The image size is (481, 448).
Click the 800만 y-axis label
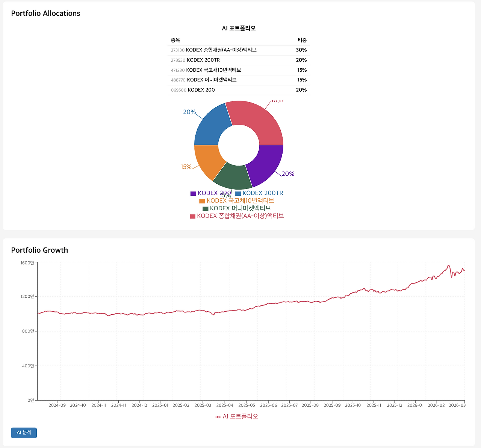pyautogui.click(x=28, y=331)
